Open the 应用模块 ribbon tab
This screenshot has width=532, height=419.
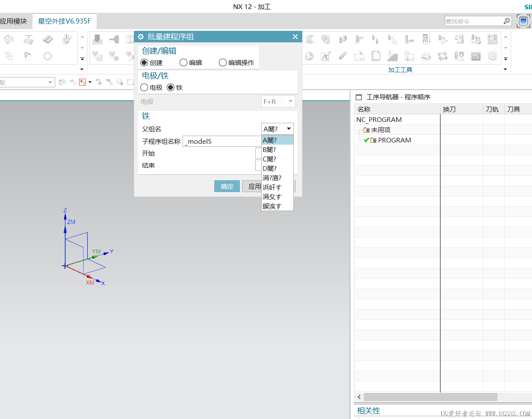(x=14, y=21)
